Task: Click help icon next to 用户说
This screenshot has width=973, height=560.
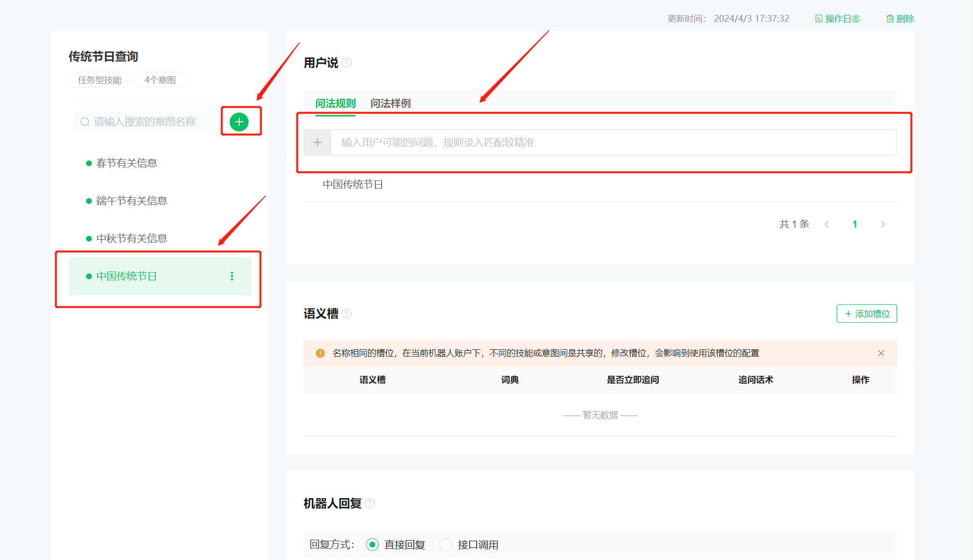Action: coord(347,63)
